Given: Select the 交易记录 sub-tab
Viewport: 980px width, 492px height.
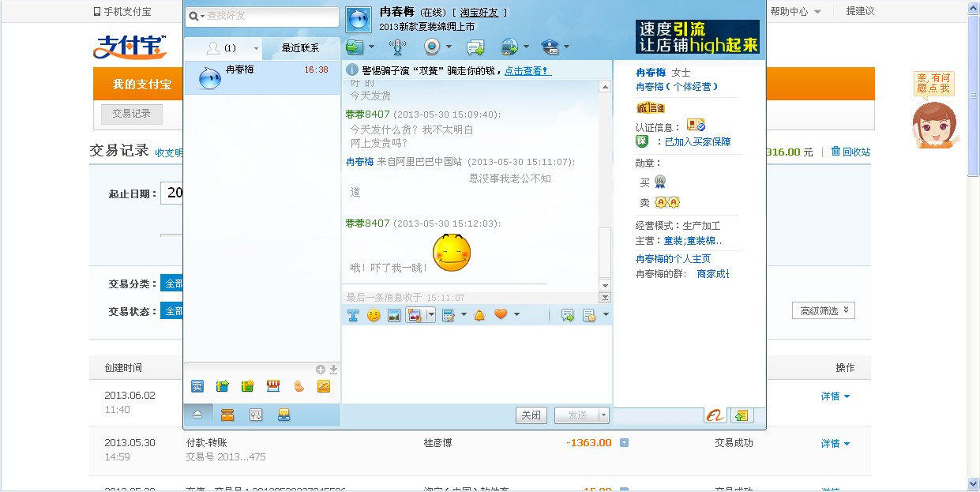Looking at the screenshot, I should [x=132, y=114].
